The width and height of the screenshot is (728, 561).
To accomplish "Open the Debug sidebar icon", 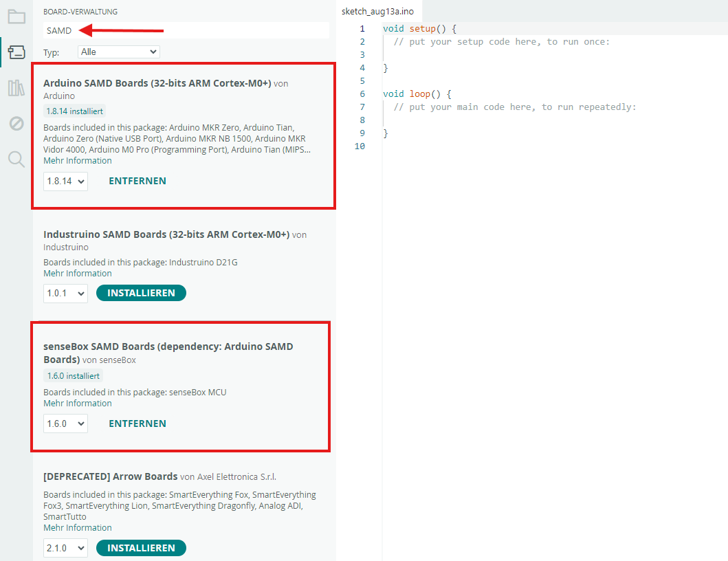I will (16, 124).
